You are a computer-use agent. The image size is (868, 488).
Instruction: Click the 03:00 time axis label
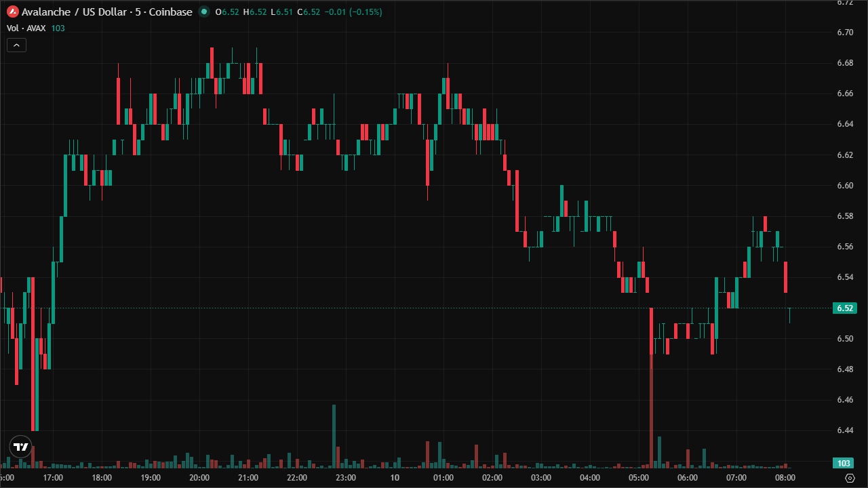pos(541,478)
